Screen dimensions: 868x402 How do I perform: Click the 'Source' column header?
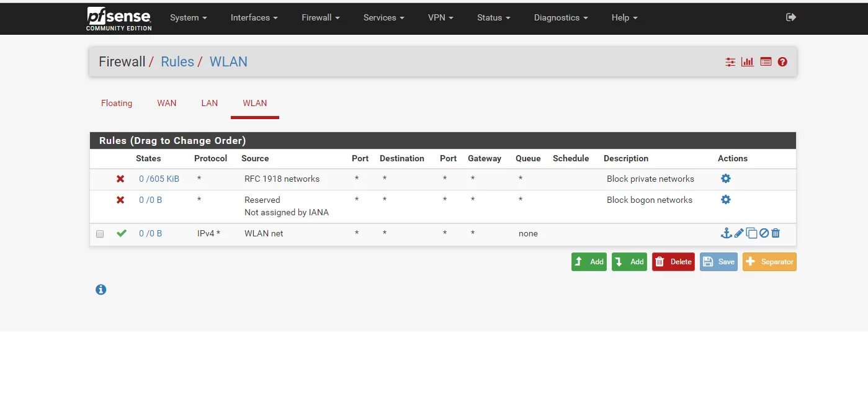point(255,158)
